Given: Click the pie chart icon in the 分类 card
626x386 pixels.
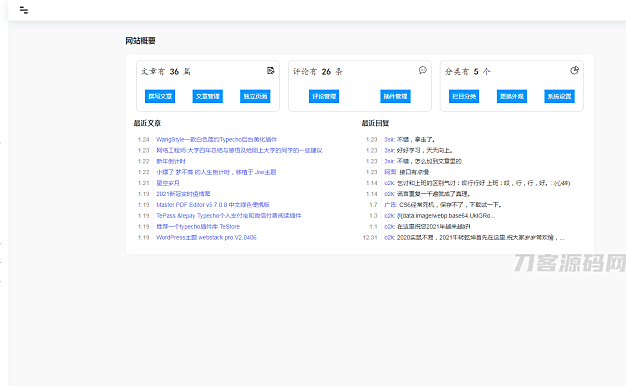Looking at the screenshot, I should pos(574,70).
